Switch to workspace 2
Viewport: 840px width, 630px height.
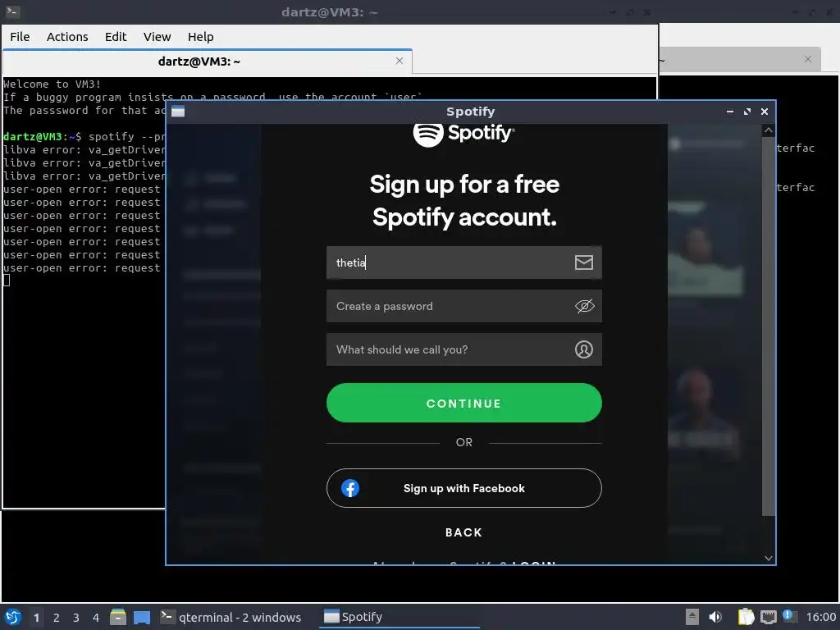tap(57, 618)
